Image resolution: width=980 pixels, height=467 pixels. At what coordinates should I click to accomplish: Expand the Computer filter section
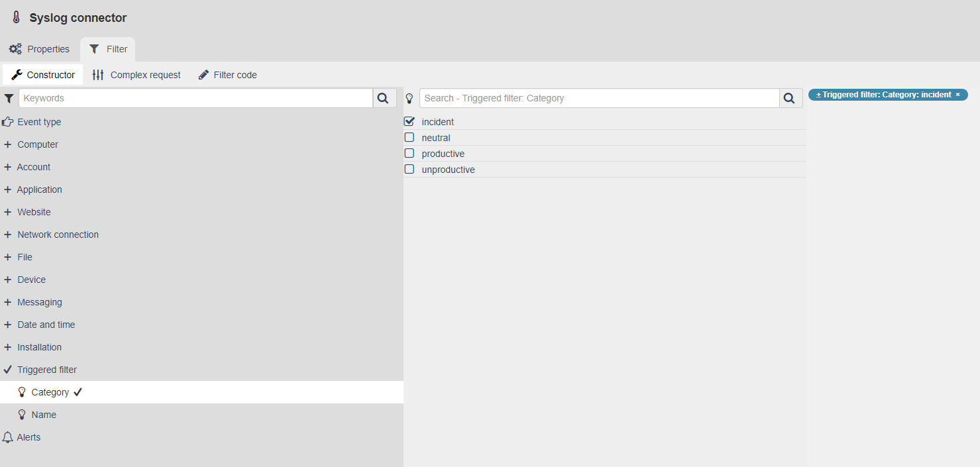coord(7,144)
